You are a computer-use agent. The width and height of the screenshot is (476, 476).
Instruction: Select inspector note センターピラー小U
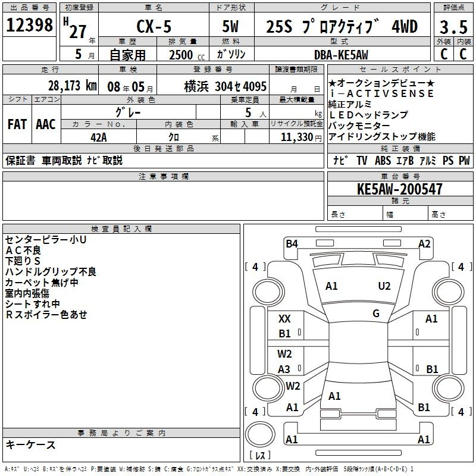[46, 240]
